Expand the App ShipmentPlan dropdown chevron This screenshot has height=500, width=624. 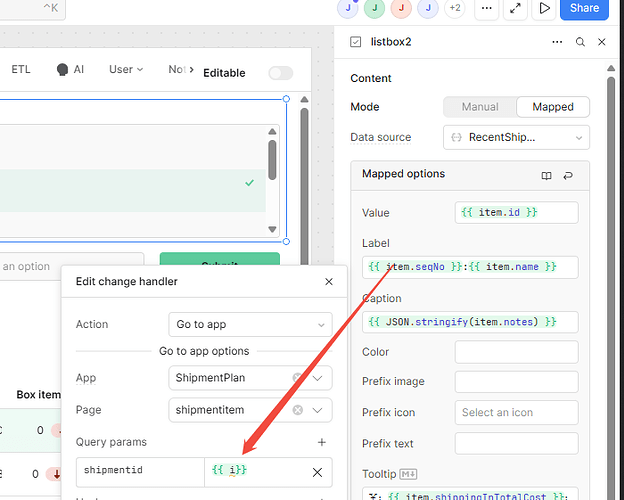click(x=317, y=378)
